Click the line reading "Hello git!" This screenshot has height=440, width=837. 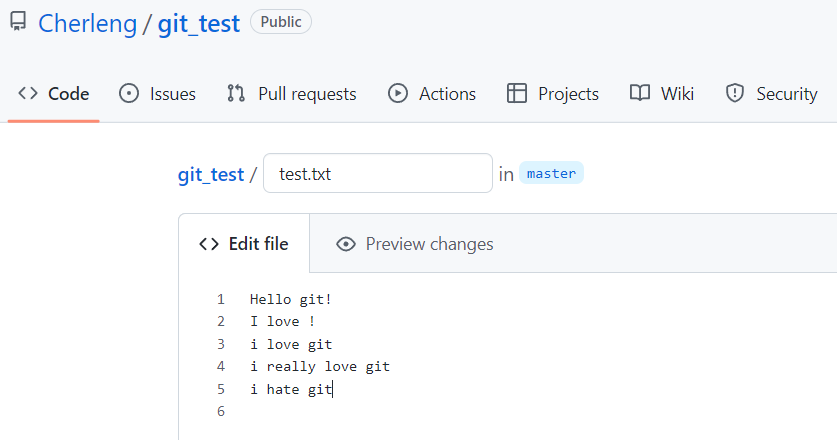pos(290,299)
